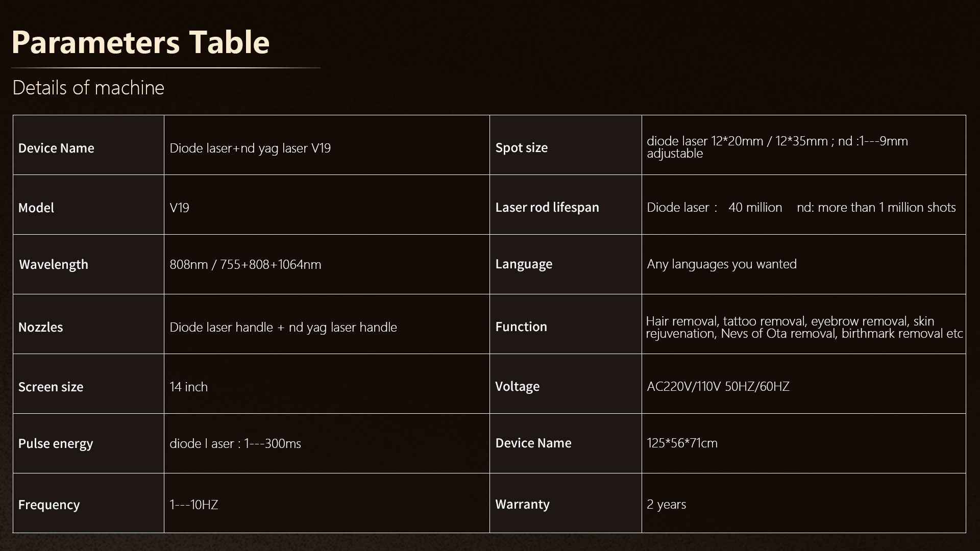Click the Diode laser handle value text
The height and width of the screenshot is (551, 980).
pos(283,327)
